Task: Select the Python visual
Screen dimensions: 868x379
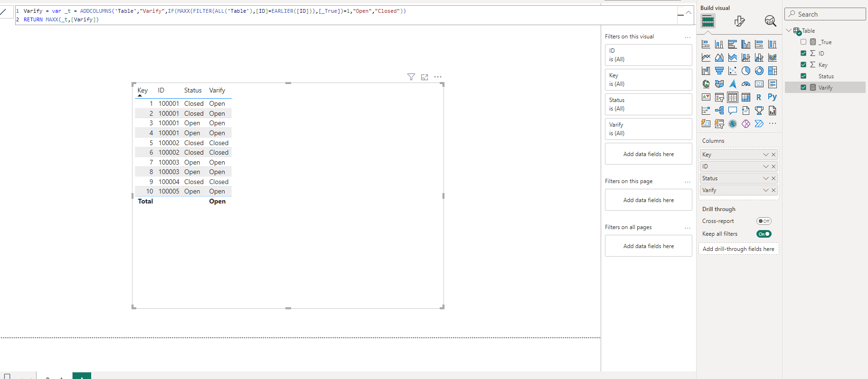Action: pos(773,97)
